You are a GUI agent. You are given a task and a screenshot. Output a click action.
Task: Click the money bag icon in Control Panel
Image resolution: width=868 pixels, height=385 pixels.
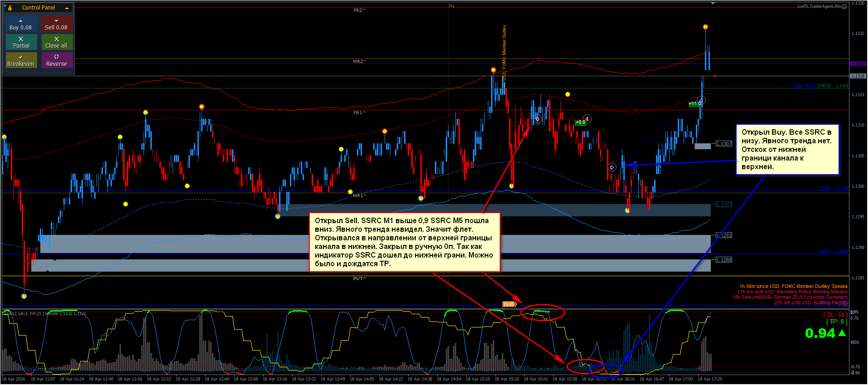coord(10,8)
